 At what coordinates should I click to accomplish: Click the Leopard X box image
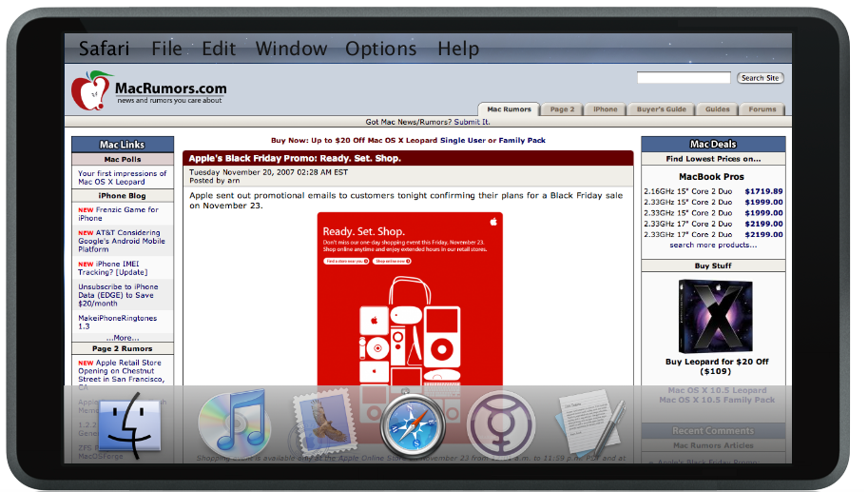[715, 316]
